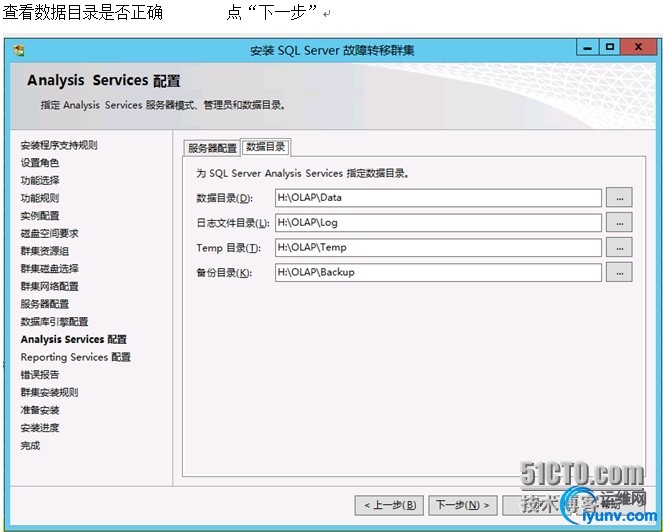Go back with the 上一步(B) button
Image resolution: width=663 pixels, height=532 pixels.
[389, 505]
